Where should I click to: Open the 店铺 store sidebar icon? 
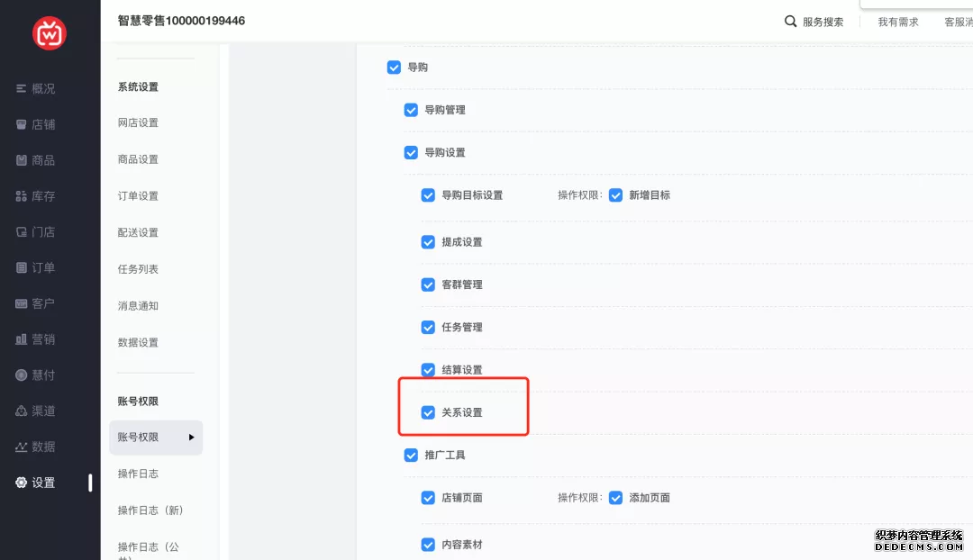[x=21, y=124]
